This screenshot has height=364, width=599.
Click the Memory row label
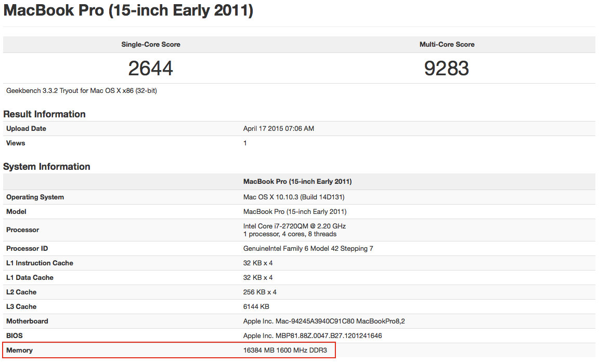pyautogui.click(x=19, y=350)
